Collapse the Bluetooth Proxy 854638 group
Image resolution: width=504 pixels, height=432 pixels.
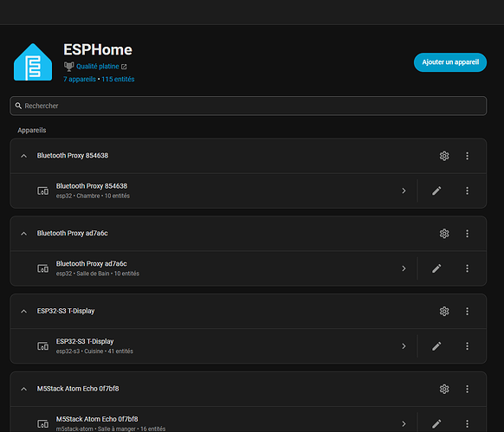[x=23, y=156]
